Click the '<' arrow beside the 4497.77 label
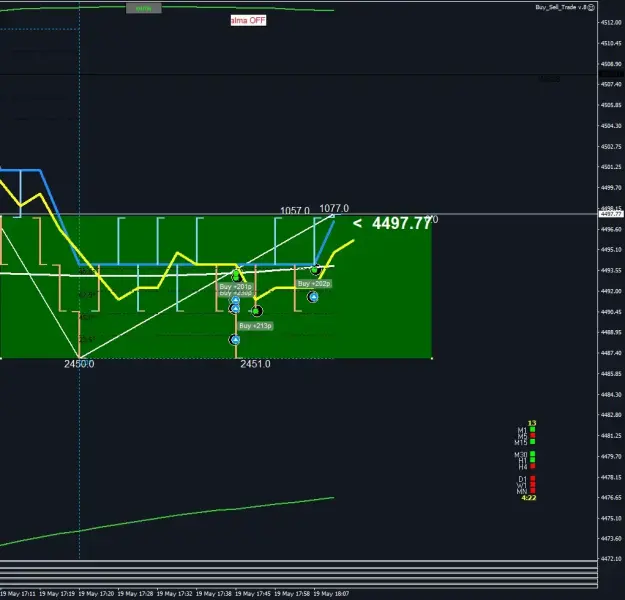625x600 pixels. [357, 223]
